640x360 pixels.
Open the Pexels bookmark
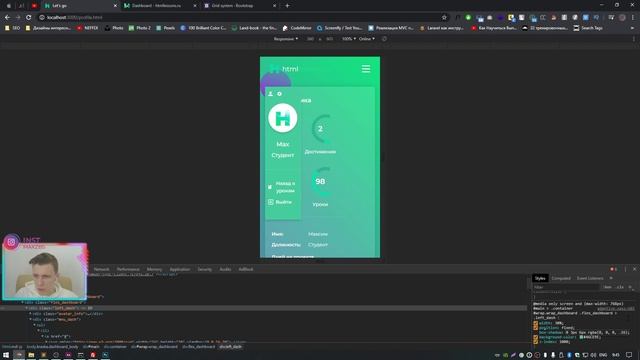(165, 28)
